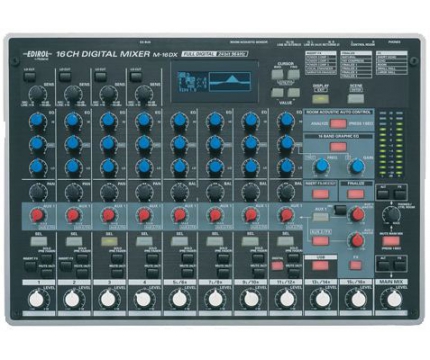
Task: Toggle the LO CUT button on channel 3
Action: [100, 76]
